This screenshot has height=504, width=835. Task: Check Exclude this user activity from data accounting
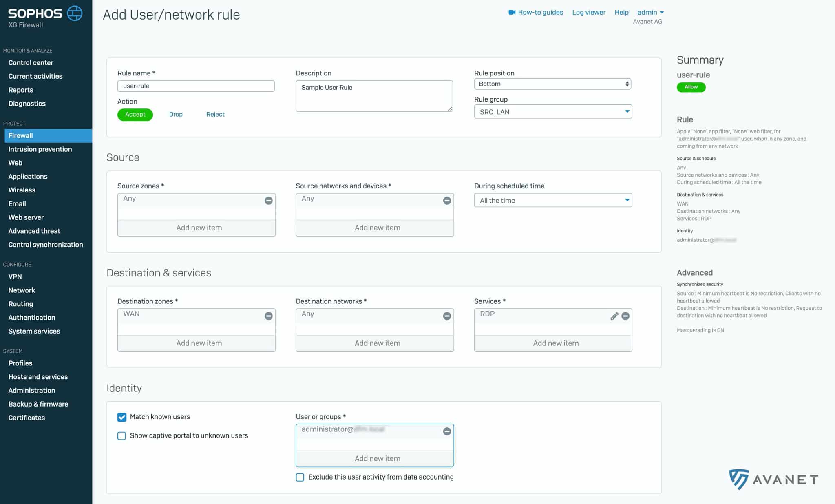300,477
